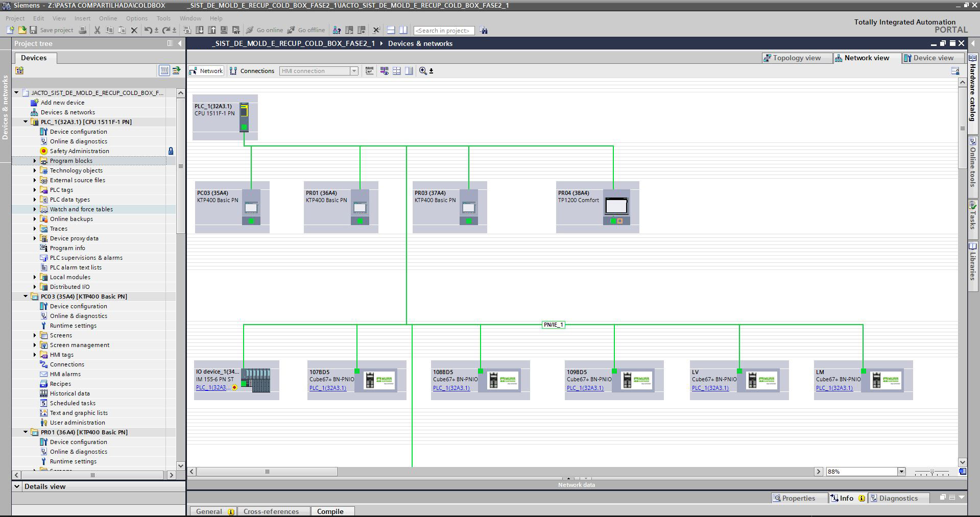Screen dimensions: 980x517
Task: Click the Paste icon in toolbar
Action: pos(122,30)
